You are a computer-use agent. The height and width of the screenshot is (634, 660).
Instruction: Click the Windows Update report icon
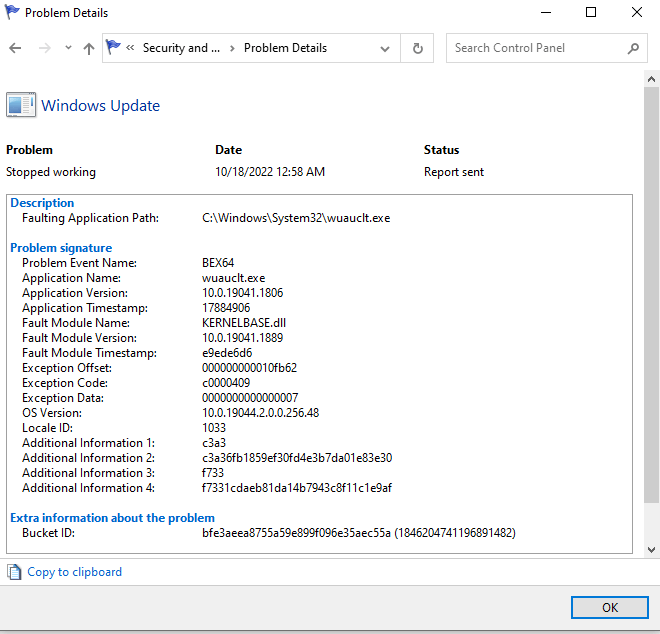21,105
